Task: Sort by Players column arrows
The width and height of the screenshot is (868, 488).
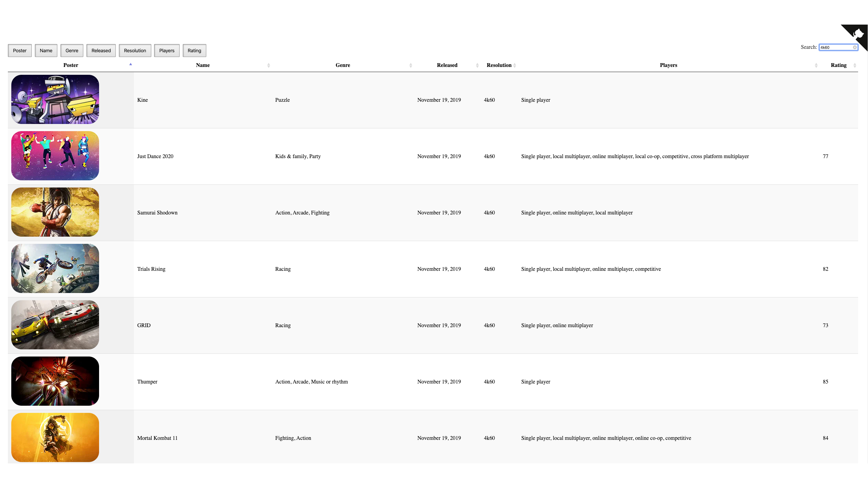Action: pos(816,65)
